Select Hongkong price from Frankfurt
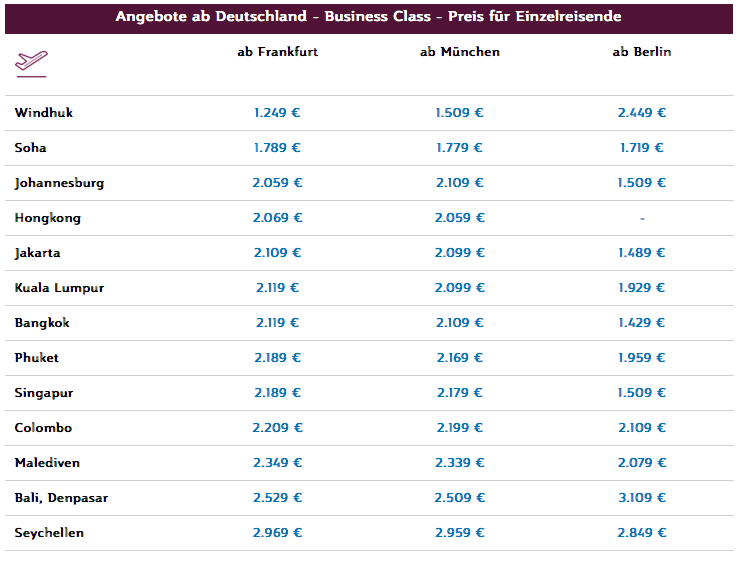 [277, 218]
